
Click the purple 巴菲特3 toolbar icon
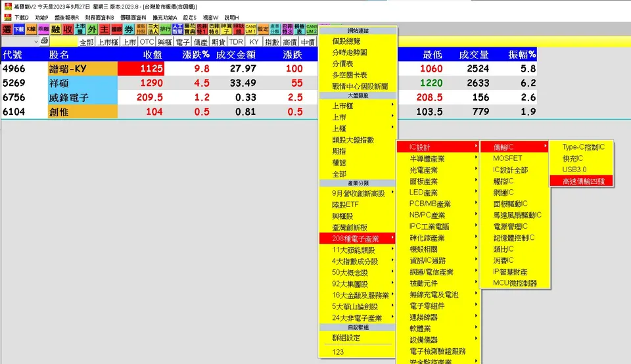pyautogui.click(x=287, y=30)
